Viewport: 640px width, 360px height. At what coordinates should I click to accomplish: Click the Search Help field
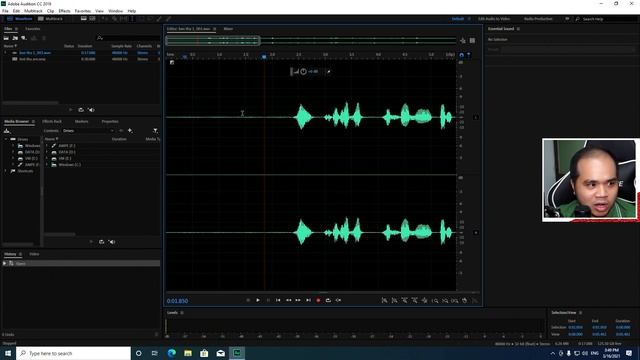(x=605, y=19)
